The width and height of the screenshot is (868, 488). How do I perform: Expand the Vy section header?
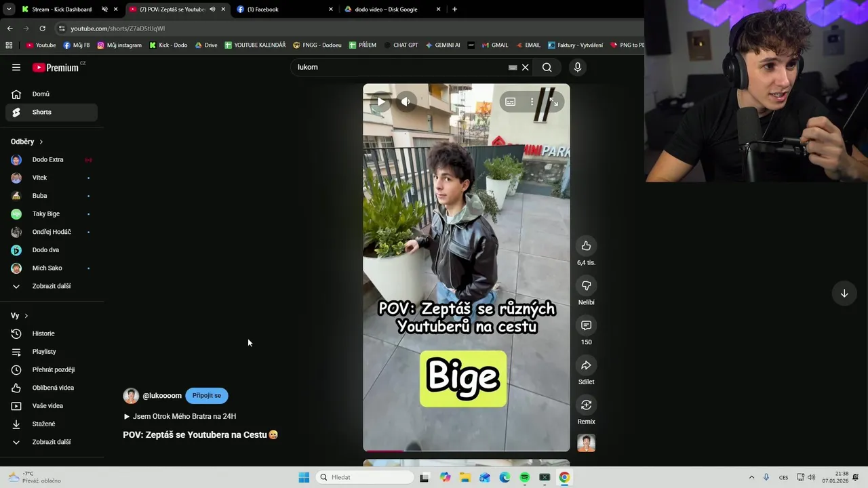pos(20,316)
